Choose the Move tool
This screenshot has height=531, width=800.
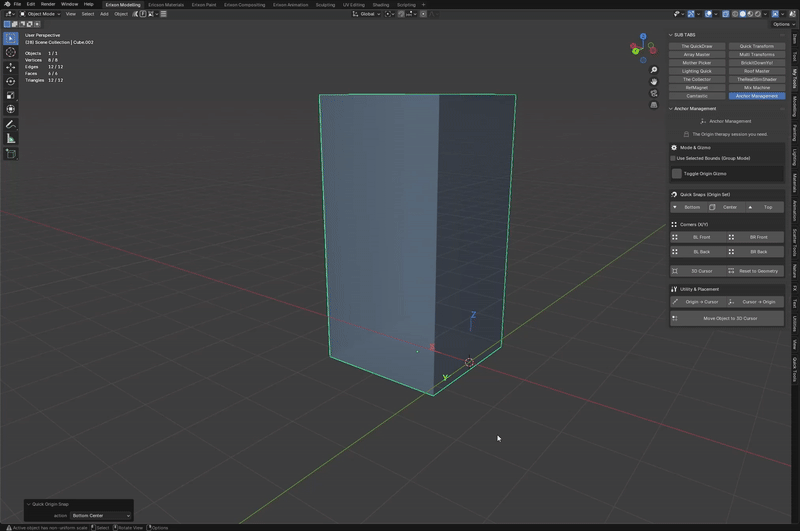pos(11,67)
